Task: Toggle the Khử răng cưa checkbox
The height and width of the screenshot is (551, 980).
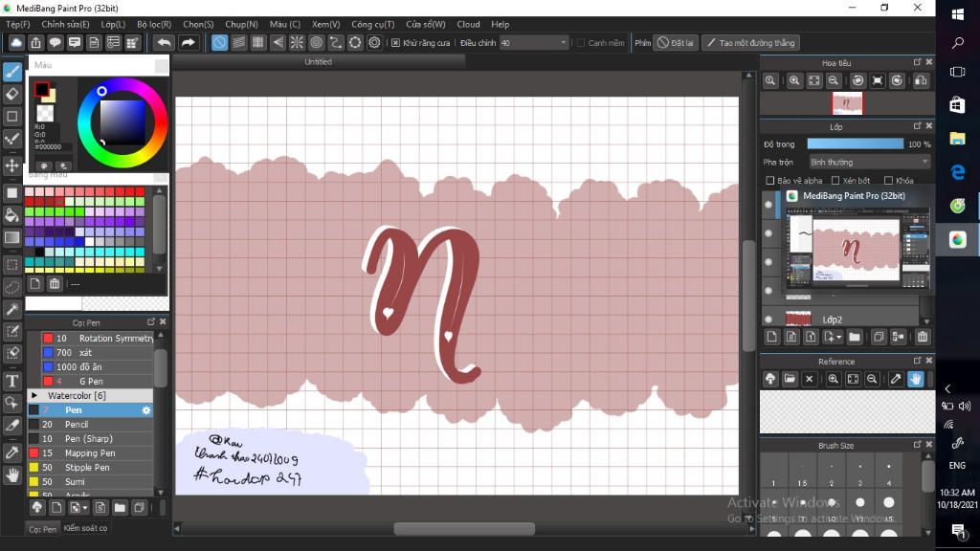Action: click(x=395, y=42)
